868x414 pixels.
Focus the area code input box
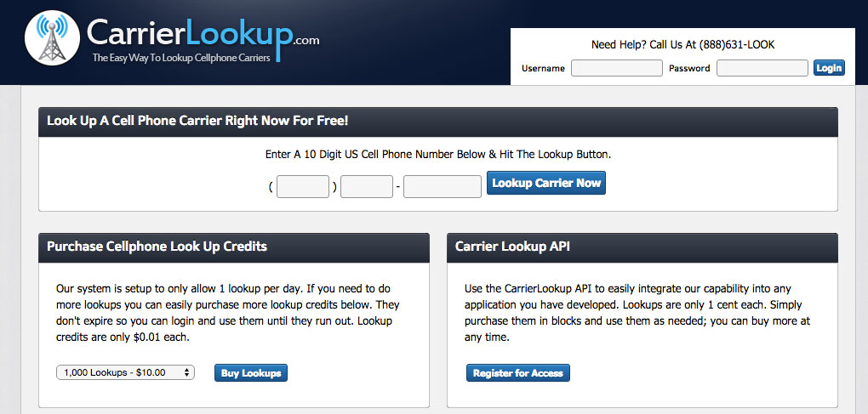[x=303, y=186]
